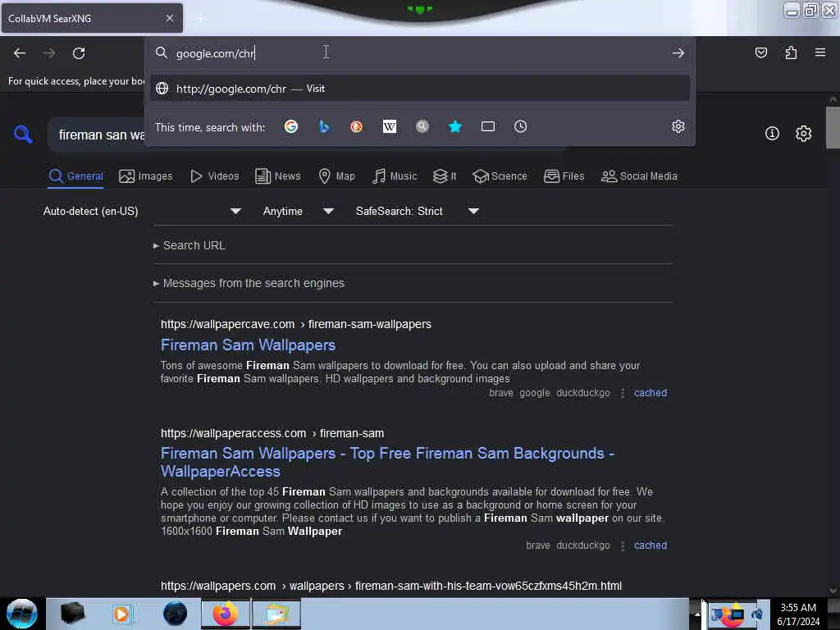
Task: Open search settings gear in dropdown
Action: pyautogui.click(x=678, y=126)
